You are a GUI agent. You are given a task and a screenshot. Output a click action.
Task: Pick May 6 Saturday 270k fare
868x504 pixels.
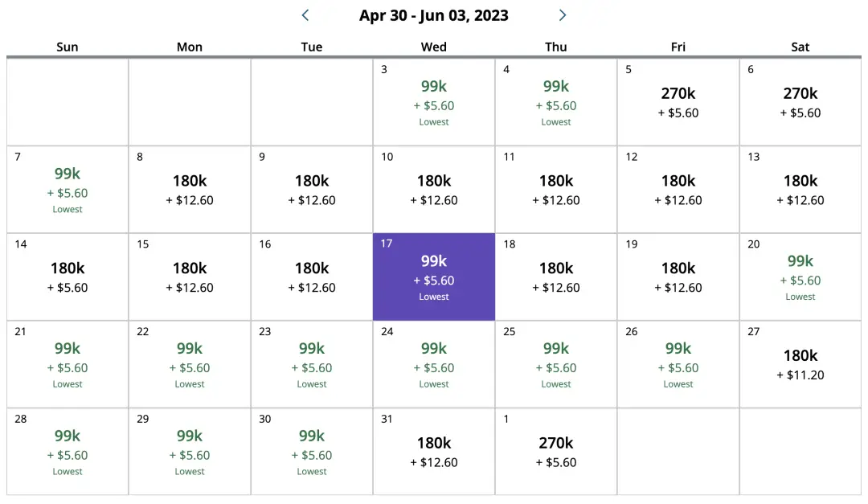pos(800,102)
